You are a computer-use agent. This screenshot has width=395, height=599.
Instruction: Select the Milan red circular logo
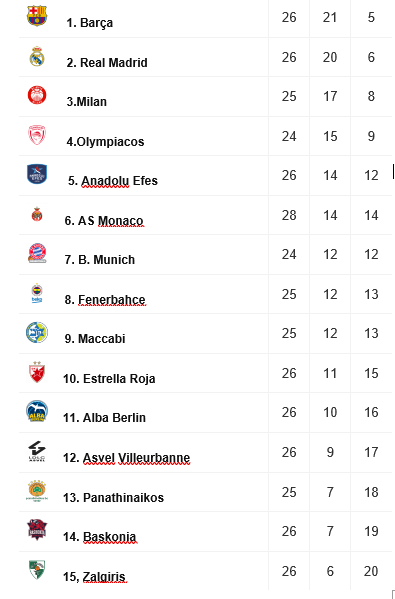(37, 95)
